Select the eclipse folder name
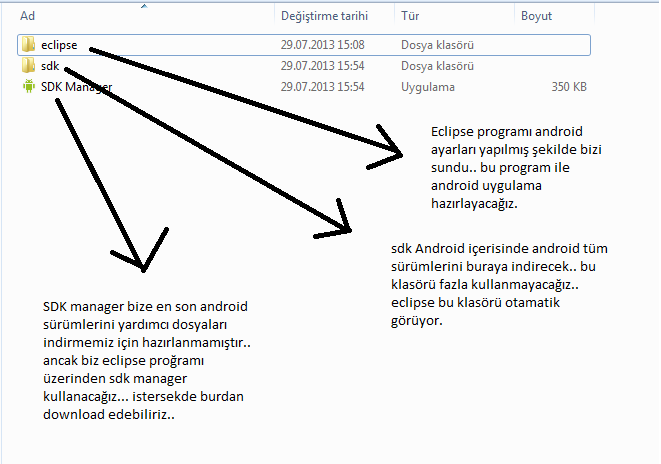The image size is (661, 464). [x=59, y=45]
